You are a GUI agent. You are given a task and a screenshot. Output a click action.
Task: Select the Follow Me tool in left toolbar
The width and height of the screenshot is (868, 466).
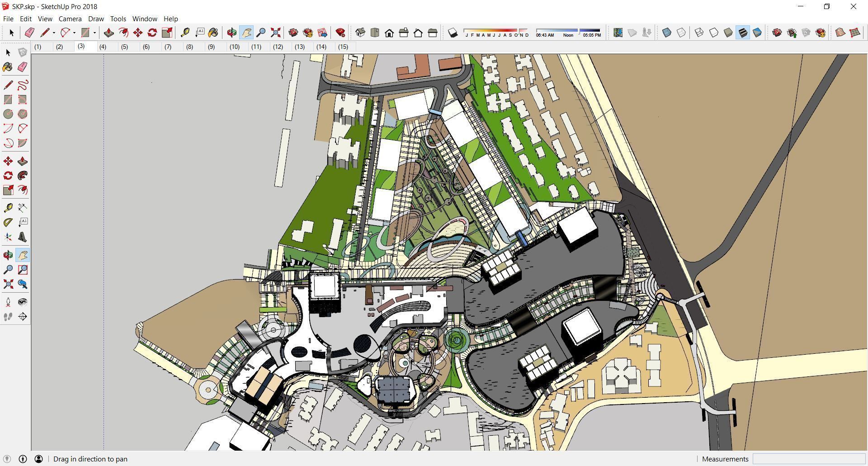(x=23, y=176)
